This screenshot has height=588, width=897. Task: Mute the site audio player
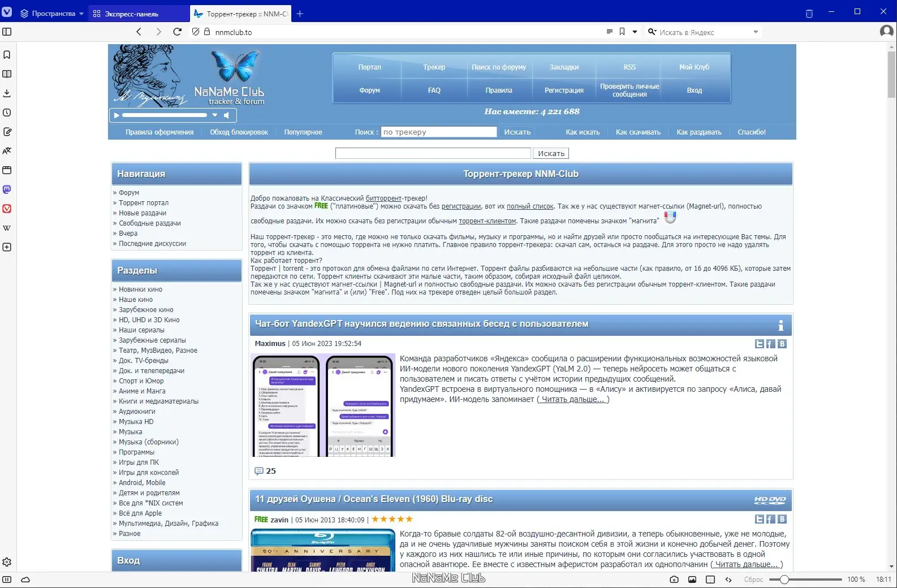(226, 115)
